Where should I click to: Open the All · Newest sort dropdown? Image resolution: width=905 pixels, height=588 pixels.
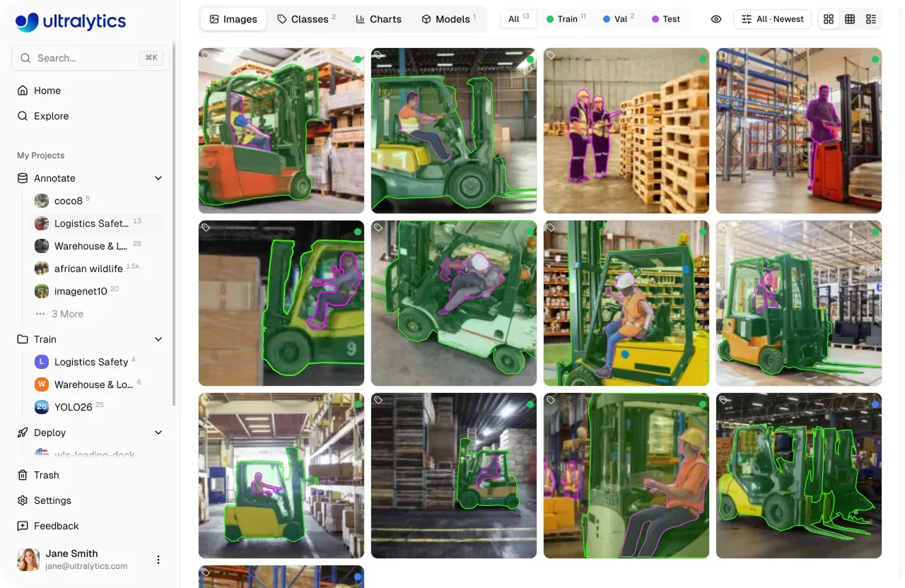pyautogui.click(x=772, y=19)
